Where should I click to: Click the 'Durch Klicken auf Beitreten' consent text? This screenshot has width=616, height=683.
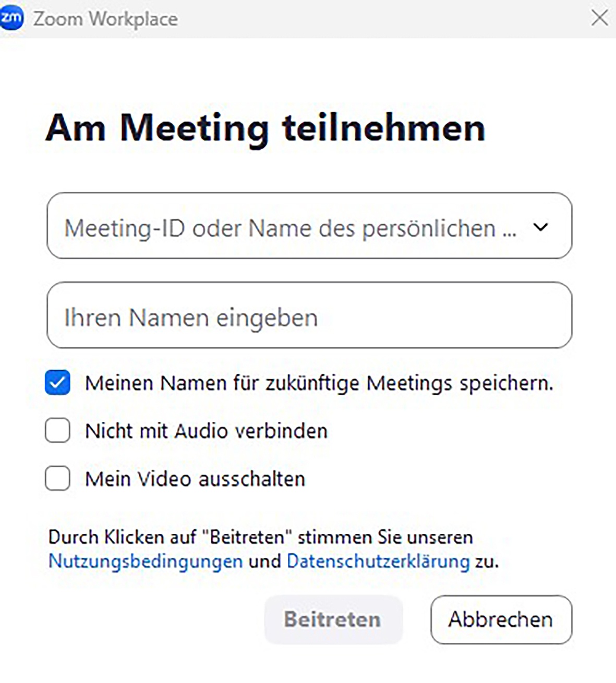[x=260, y=537]
